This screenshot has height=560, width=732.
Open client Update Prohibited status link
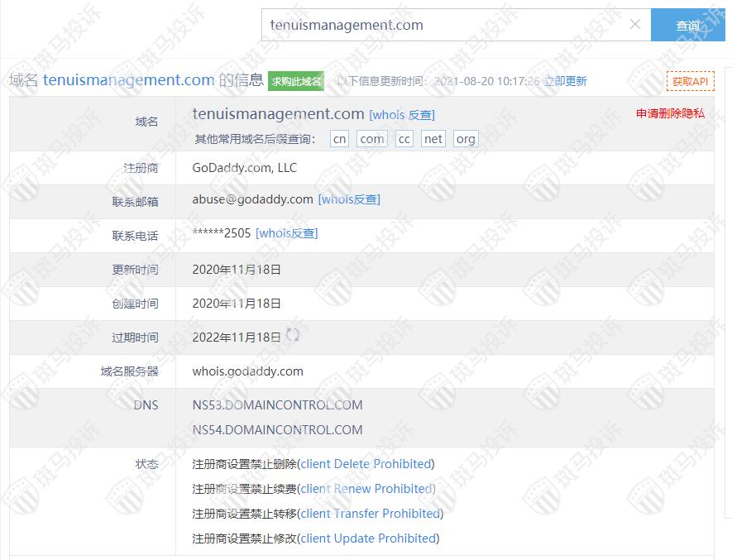click(x=368, y=538)
